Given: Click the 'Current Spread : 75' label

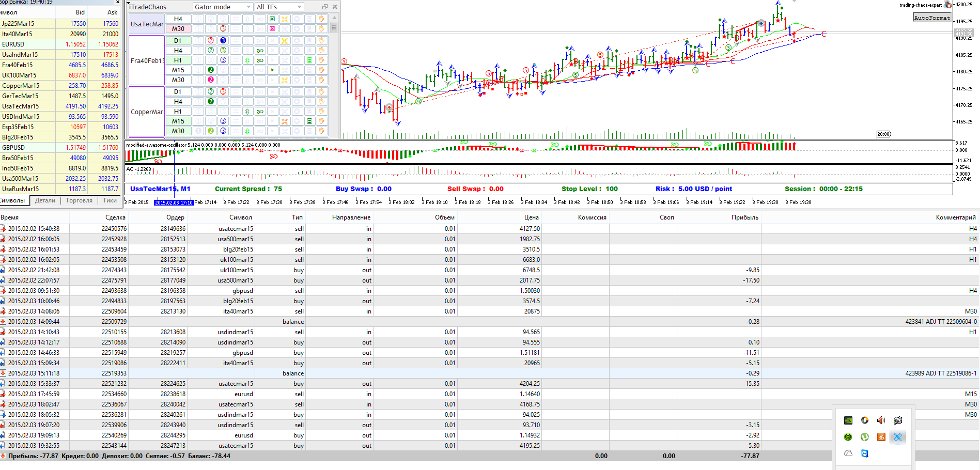Looking at the screenshot, I should 248,189.
